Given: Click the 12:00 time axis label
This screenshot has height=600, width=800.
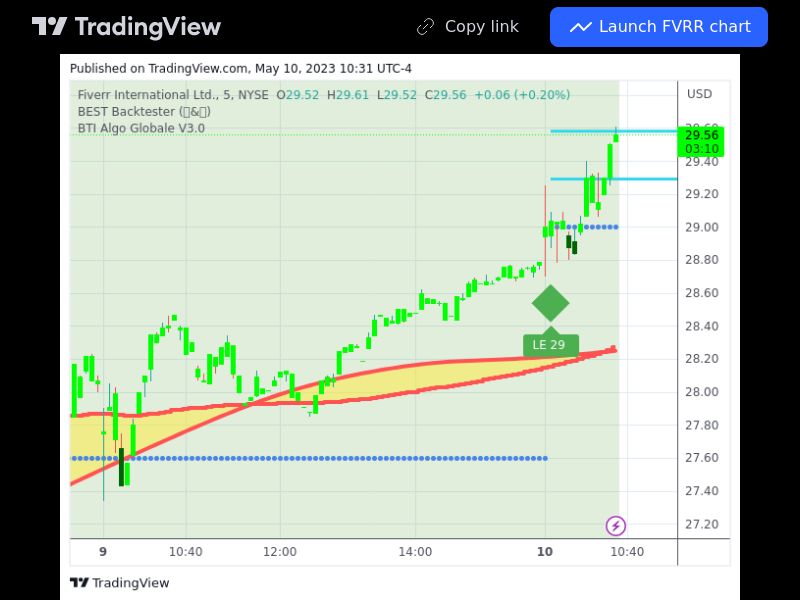Looking at the screenshot, I should (280, 552).
